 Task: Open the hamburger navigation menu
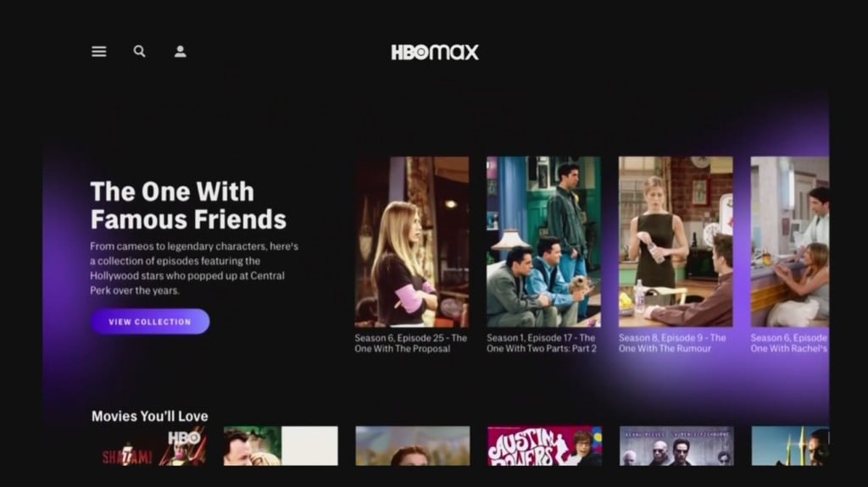(99, 52)
